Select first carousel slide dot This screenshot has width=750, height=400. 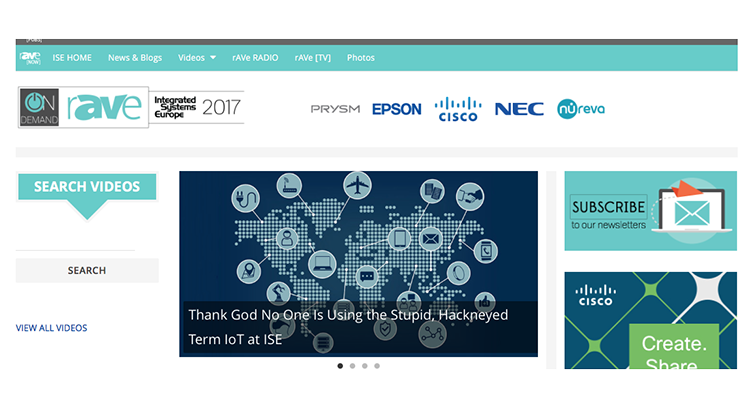(340, 366)
